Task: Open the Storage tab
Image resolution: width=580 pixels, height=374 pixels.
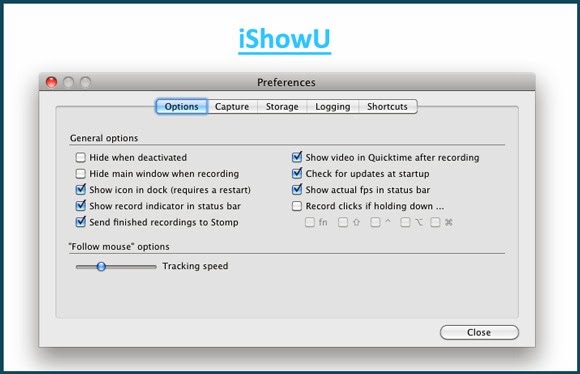Action: click(282, 107)
